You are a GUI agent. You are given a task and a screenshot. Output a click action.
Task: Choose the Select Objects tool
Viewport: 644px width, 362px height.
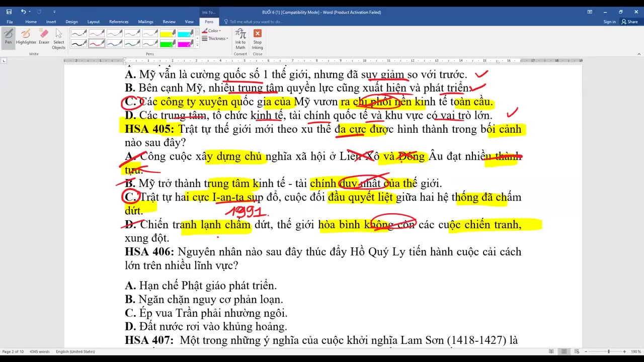(x=59, y=39)
